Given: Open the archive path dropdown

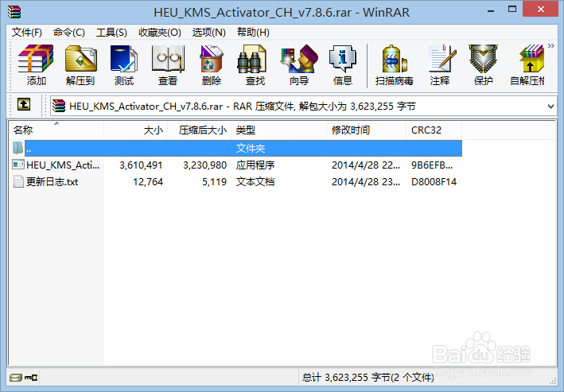Looking at the screenshot, I should coord(550,106).
